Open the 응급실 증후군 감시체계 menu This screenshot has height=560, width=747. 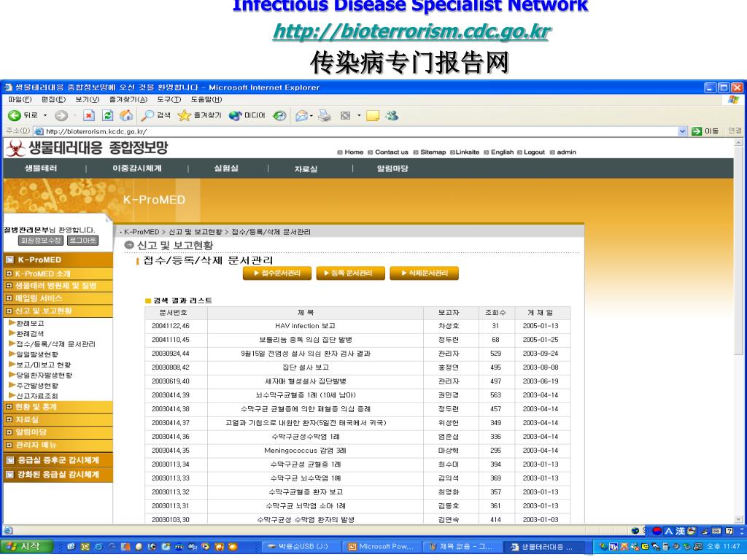(58, 461)
